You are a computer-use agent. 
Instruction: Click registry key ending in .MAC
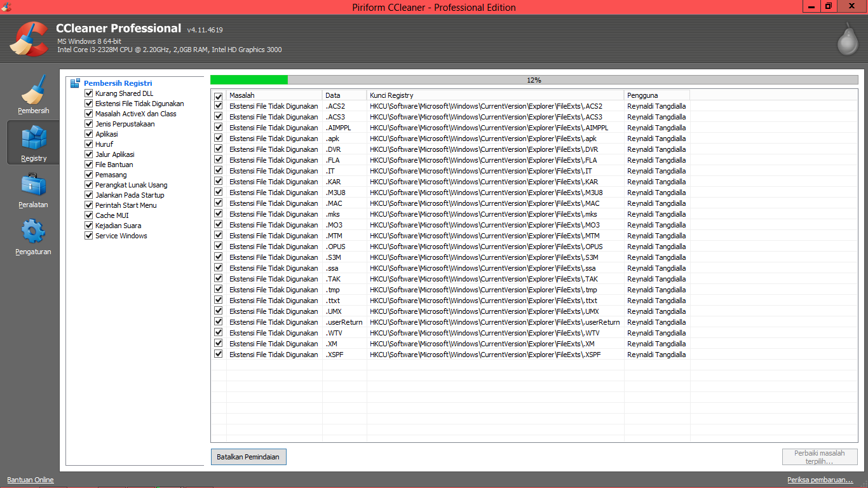484,203
